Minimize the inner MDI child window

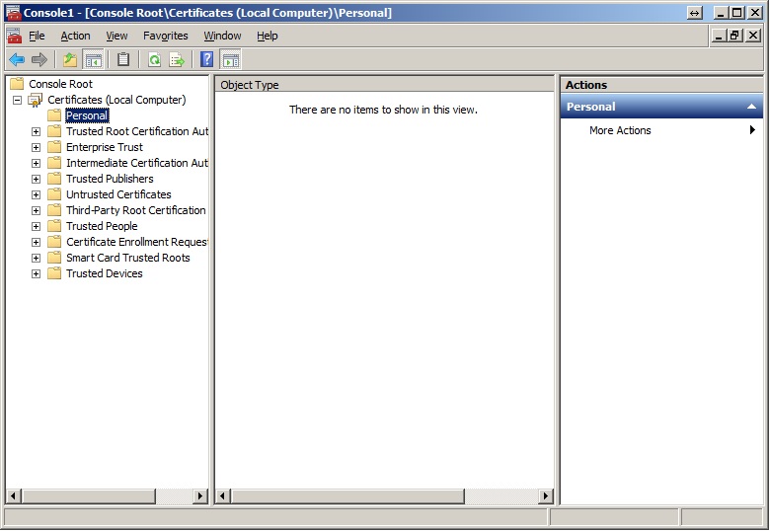click(719, 36)
